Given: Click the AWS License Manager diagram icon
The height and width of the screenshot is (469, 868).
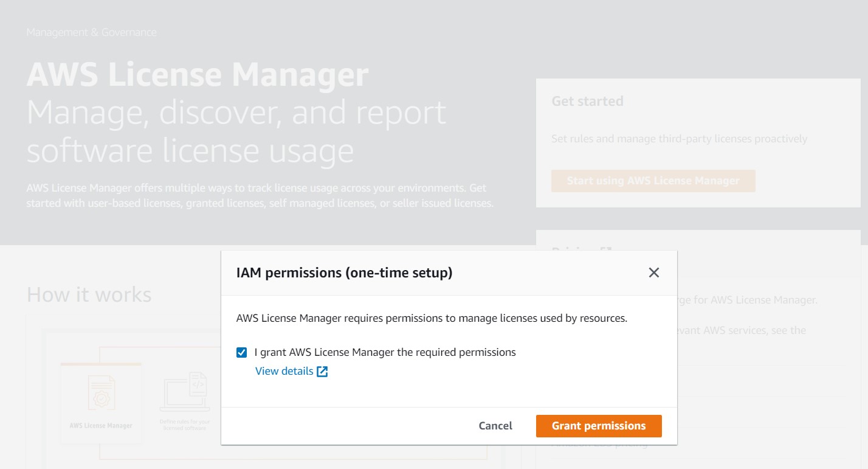Looking at the screenshot, I should [x=101, y=392].
